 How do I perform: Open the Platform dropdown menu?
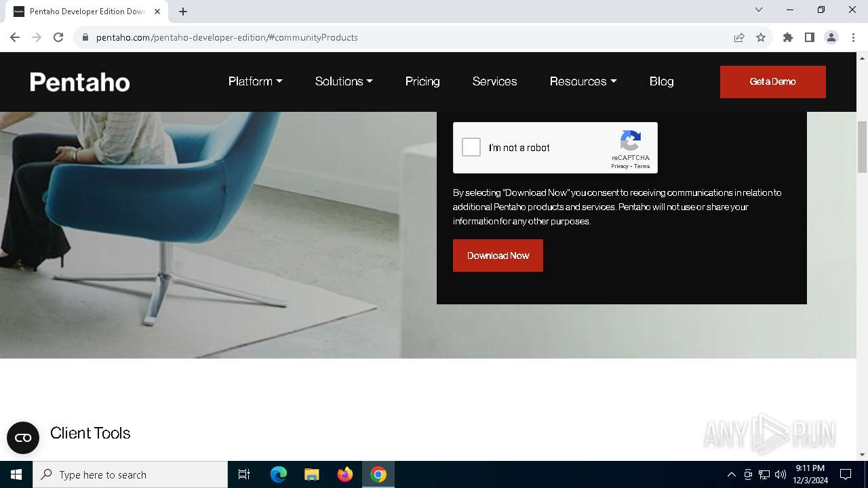[255, 81]
